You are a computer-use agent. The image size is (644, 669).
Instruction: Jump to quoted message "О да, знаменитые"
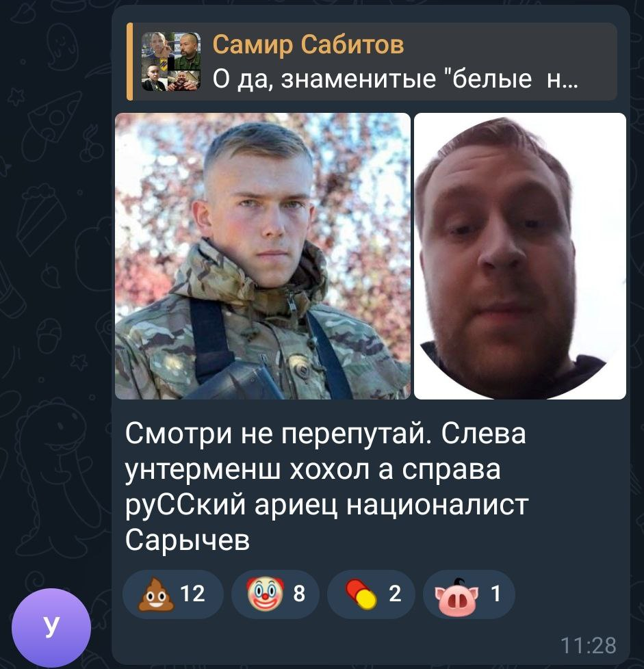pos(372,62)
